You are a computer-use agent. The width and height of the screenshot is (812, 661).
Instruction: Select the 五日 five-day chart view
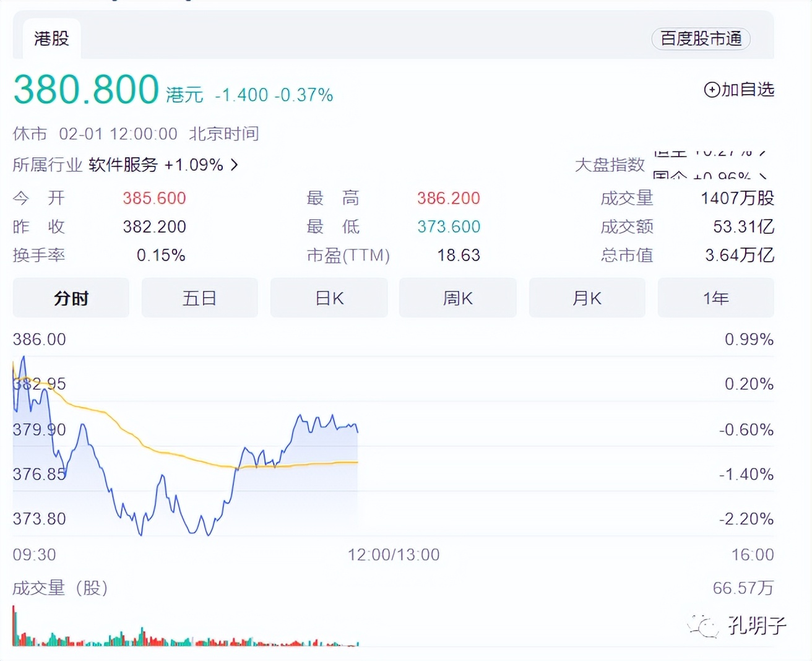coord(199,298)
